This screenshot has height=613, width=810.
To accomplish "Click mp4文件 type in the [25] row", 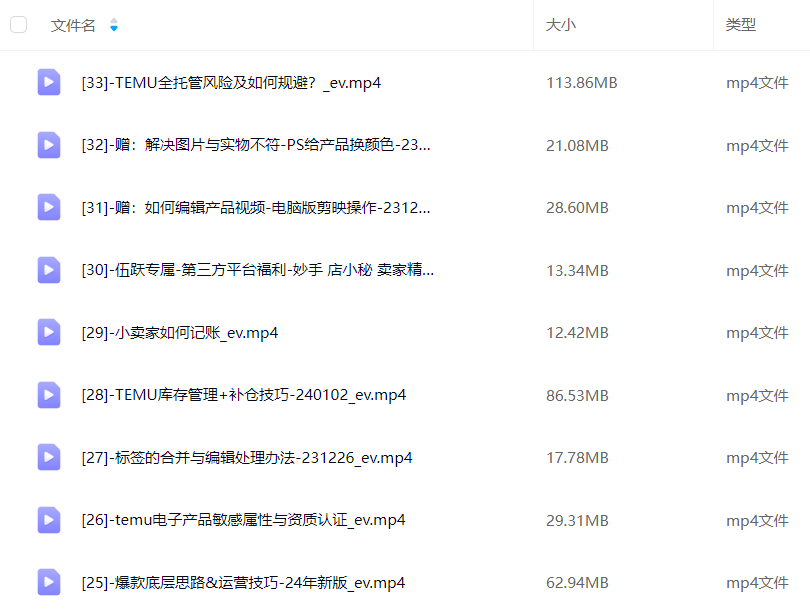I will pos(757,583).
